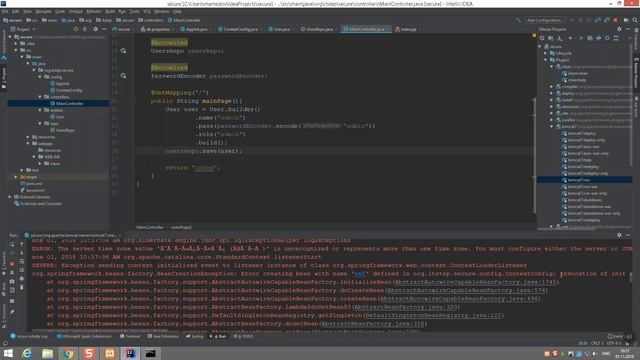Click Download Sources icon in Maven toolbar
The width and height of the screenshot is (640, 360).
560,38
